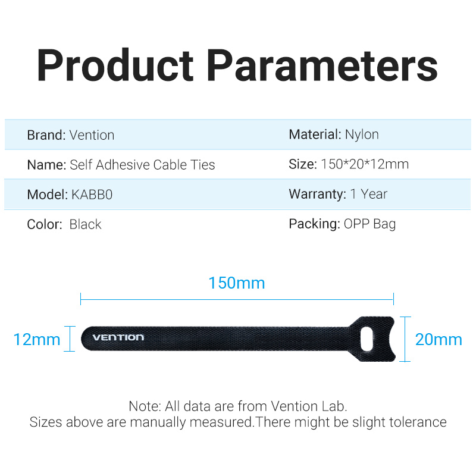The width and height of the screenshot is (476, 476).
Task: Click the 12mm vertical bracket marker
Action: (x=70, y=339)
